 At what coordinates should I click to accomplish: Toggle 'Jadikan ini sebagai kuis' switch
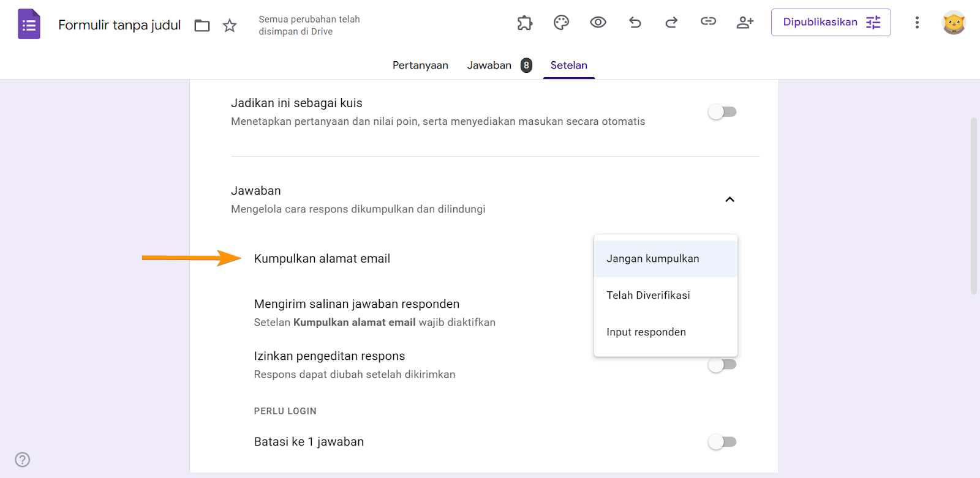click(x=722, y=112)
